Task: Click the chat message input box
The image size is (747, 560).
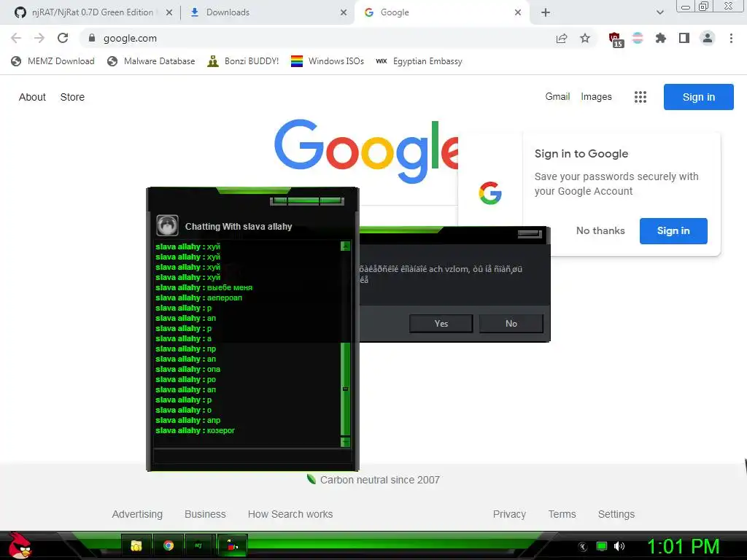Action: 252,456
